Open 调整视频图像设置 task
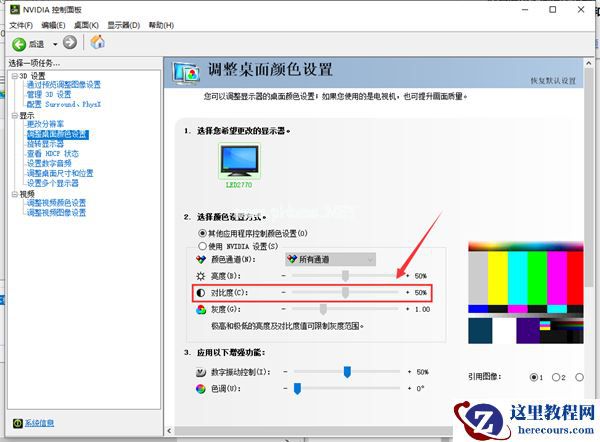The width and height of the screenshot is (600, 442). [x=56, y=212]
